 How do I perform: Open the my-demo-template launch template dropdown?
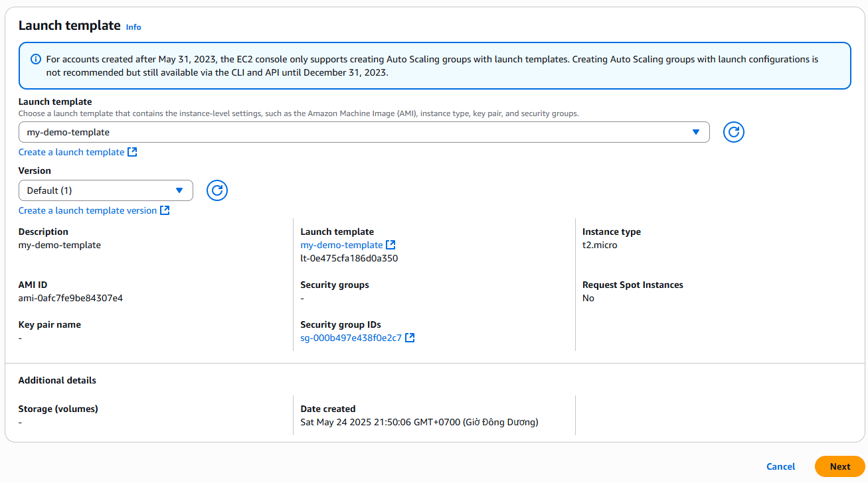pos(359,132)
